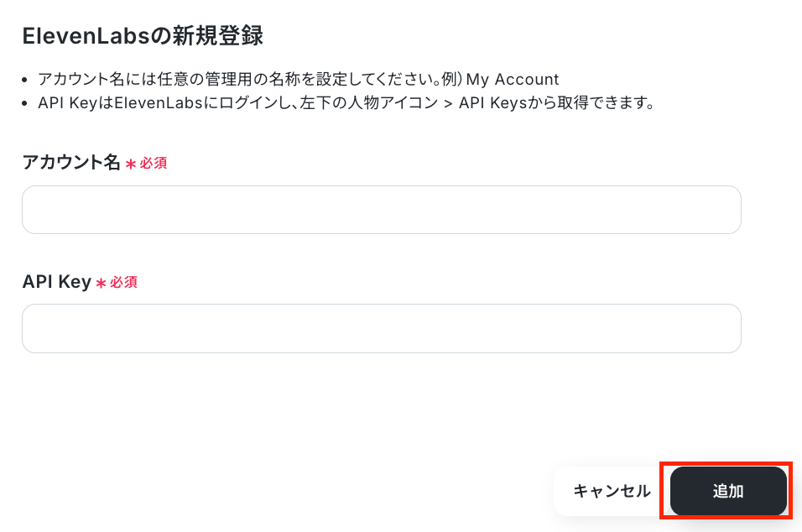This screenshot has width=802, height=532.
Task: Click the アカウント名 field label
Action: (x=71, y=163)
